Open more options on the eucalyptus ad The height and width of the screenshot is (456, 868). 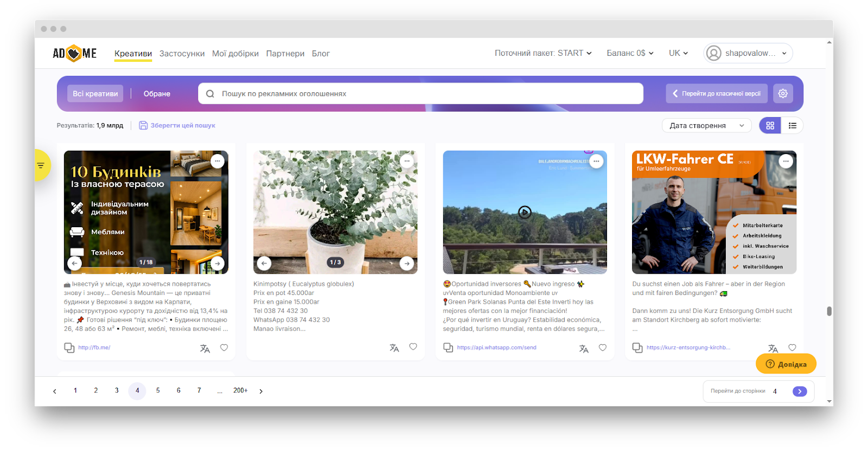pos(407,161)
